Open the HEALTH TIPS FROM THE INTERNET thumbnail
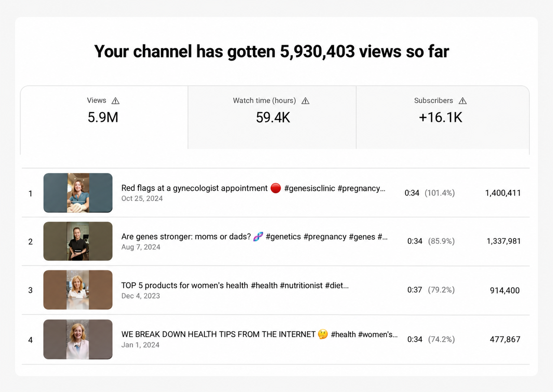 click(x=78, y=339)
